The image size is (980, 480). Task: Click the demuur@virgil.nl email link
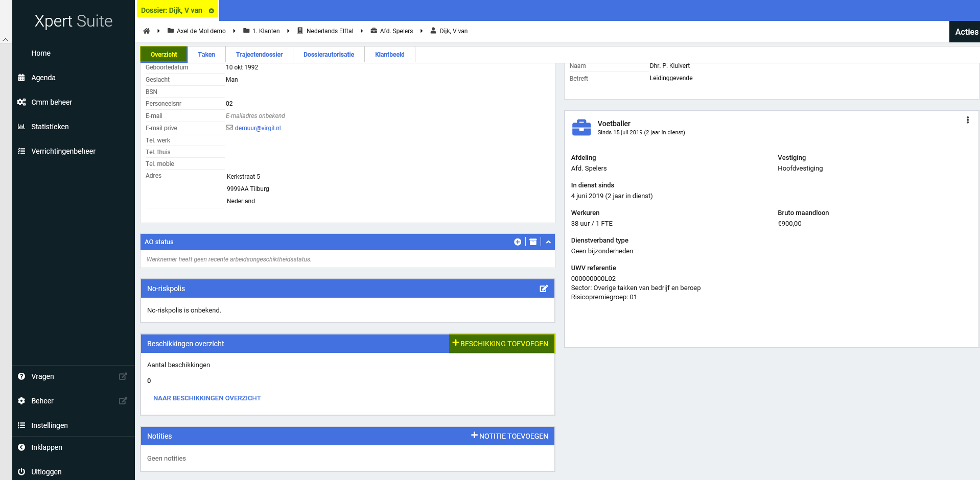click(258, 128)
